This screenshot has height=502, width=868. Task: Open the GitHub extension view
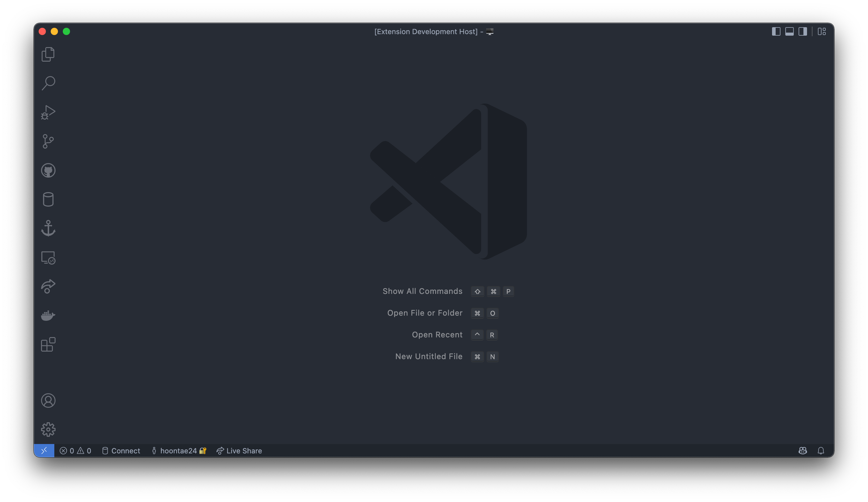click(x=48, y=170)
